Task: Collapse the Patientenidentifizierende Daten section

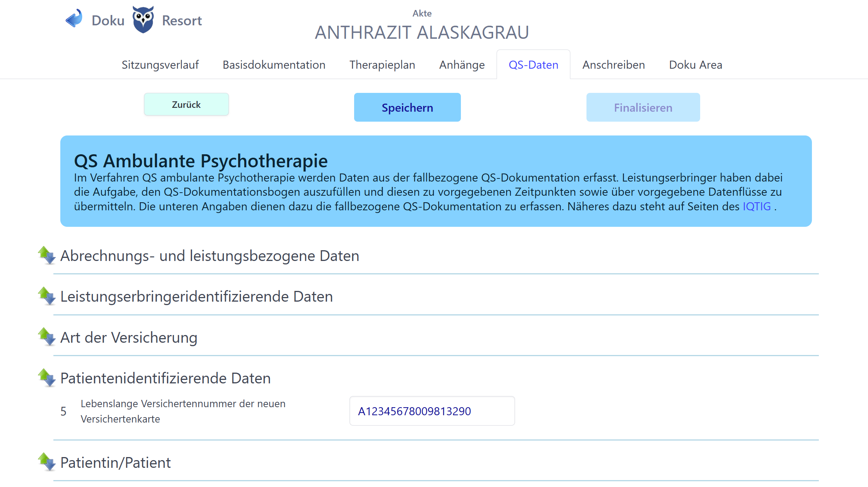Action: coord(46,378)
